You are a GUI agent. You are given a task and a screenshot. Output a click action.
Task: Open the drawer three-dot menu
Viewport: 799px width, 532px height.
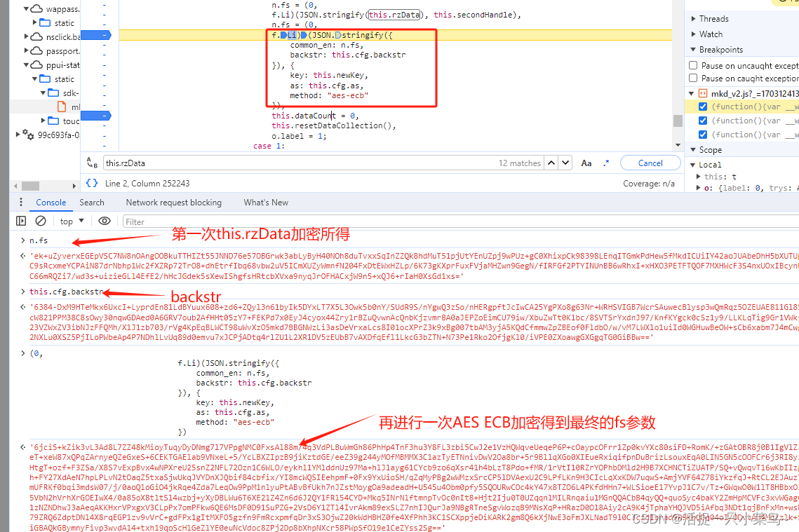coord(22,203)
